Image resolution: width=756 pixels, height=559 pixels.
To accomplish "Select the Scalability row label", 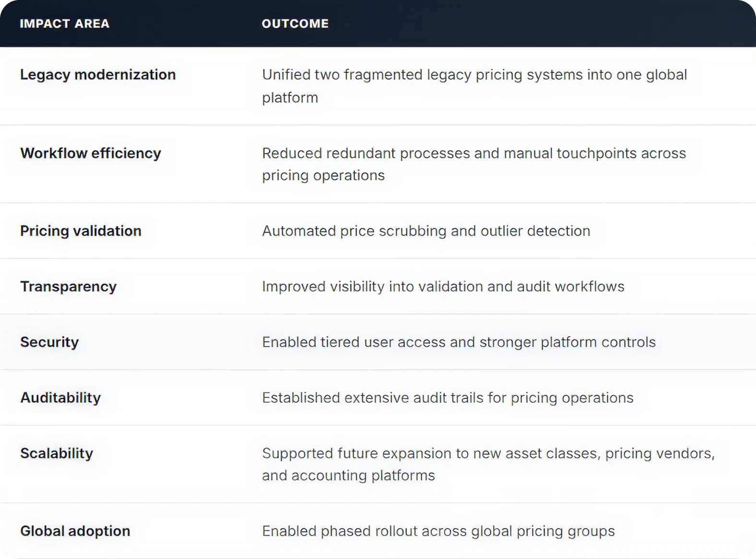I will [x=57, y=453].
